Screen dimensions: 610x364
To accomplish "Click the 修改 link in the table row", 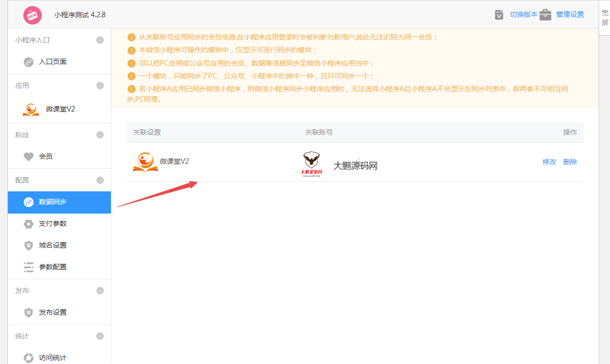I will [x=549, y=161].
